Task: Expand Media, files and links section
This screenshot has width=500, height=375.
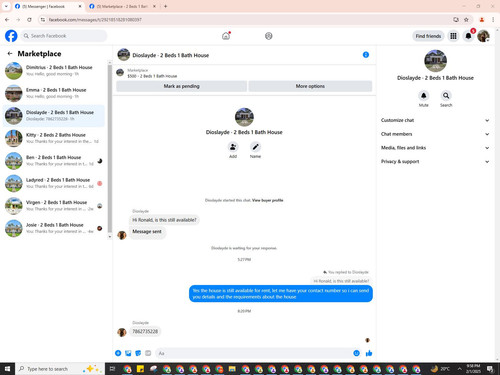Action: [x=435, y=147]
